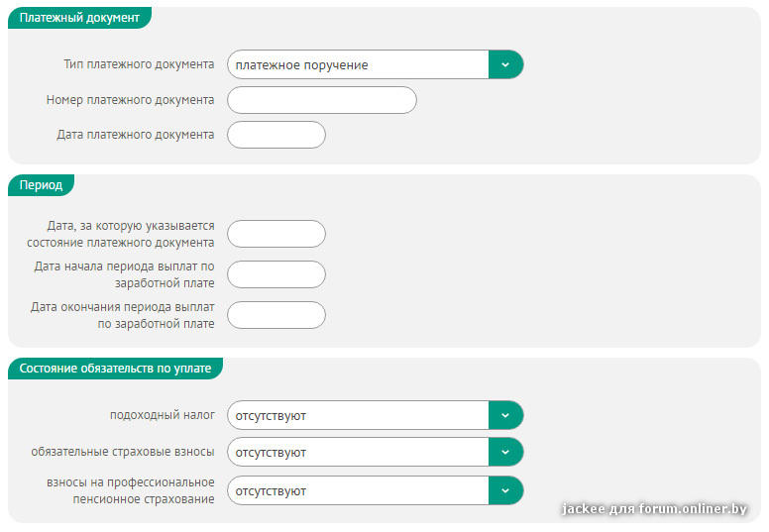Click Дата начала периода выплат input
The image size is (769, 532).
275,274
